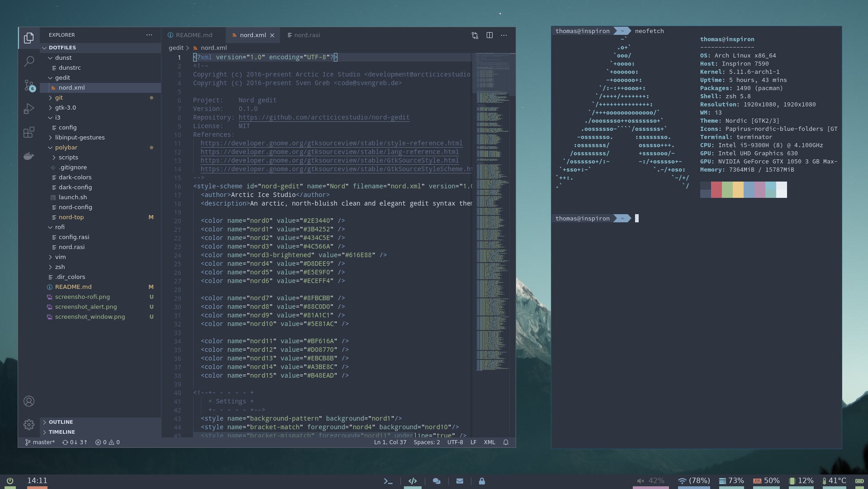Open editor more actions ellipsis
Screen dimensions: 868x489
pyautogui.click(x=504, y=35)
